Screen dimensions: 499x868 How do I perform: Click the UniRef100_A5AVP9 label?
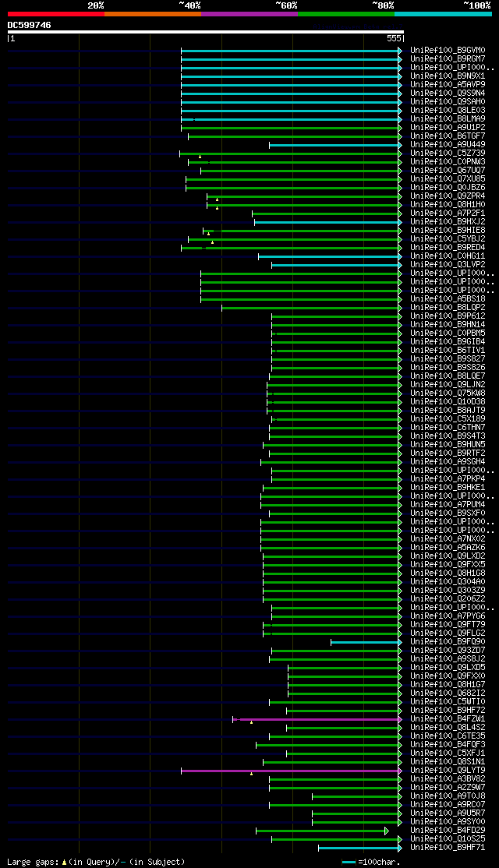(448, 85)
